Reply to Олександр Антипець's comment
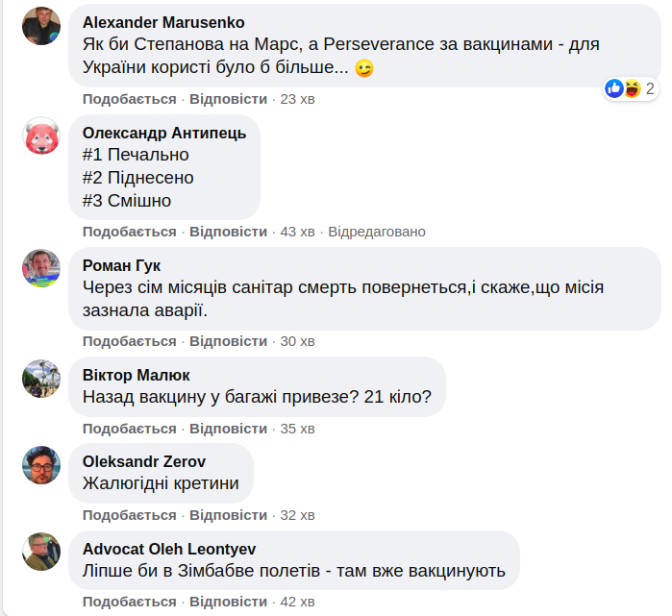 click(x=228, y=232)
